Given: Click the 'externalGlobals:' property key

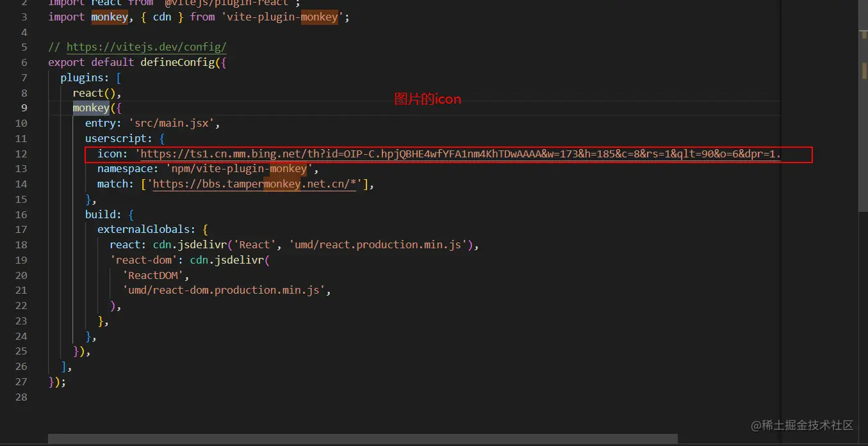Looking at the screenshot, I should tap(147, 230).
